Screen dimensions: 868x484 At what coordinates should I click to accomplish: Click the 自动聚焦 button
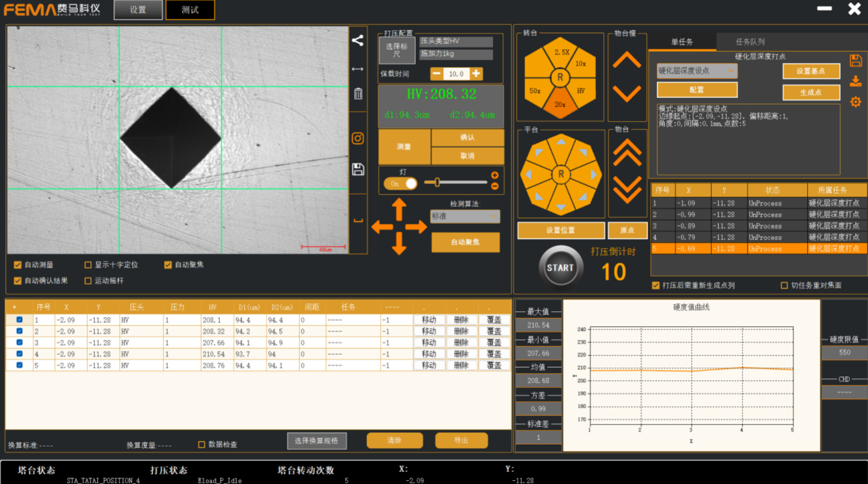point(465,242)
